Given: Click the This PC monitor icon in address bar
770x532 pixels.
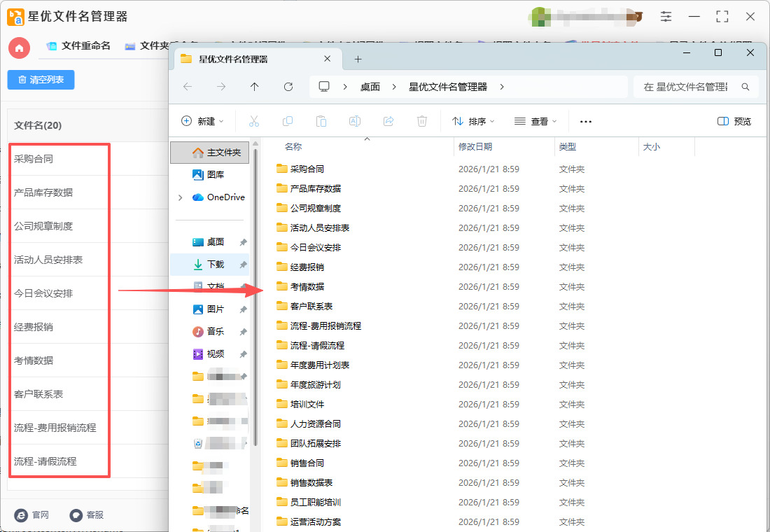Looking at the screenshot, I should coord(324,87).
